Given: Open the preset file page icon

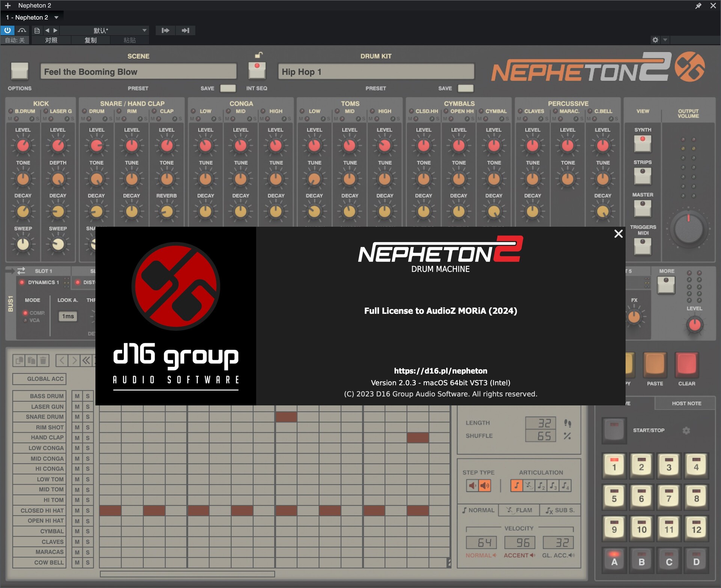Looking at the screenshot, I should (37, 30).
